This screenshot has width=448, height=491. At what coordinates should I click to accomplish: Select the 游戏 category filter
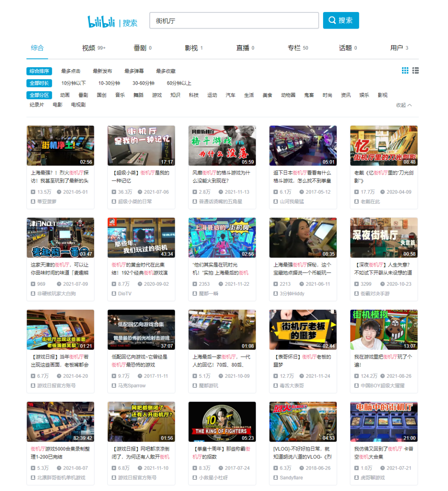pos(157,95)
